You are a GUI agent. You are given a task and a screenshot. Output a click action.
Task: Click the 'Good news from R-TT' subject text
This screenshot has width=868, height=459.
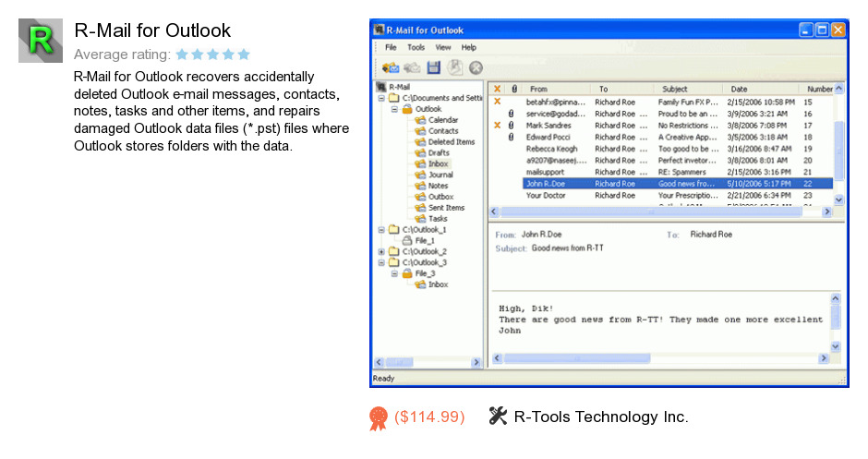click(567, 248)
